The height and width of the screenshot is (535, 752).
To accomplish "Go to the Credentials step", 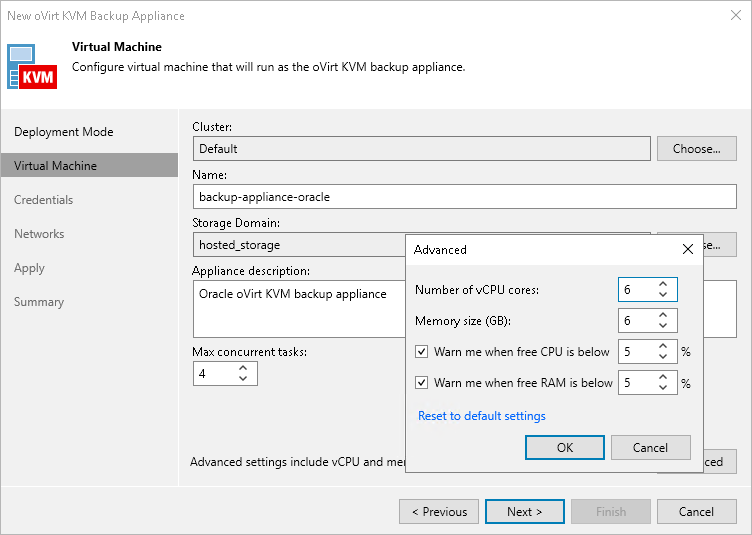I will pyautogui.click(x=44, y=200).
